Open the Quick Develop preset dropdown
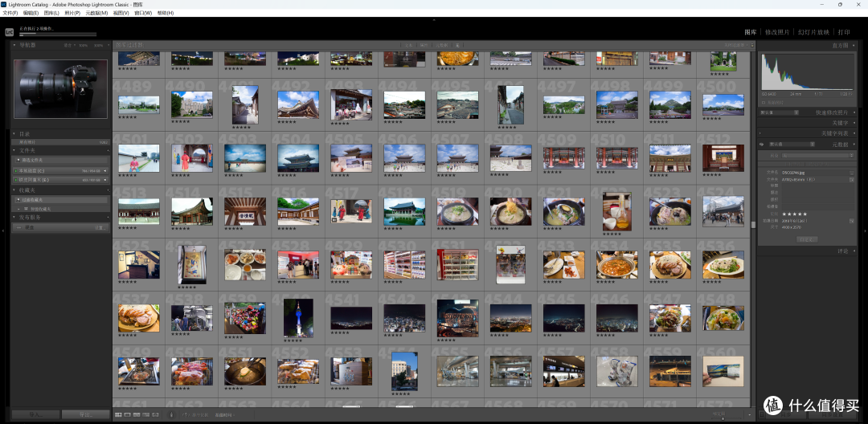868x424 pixels. tap(780, 112)
